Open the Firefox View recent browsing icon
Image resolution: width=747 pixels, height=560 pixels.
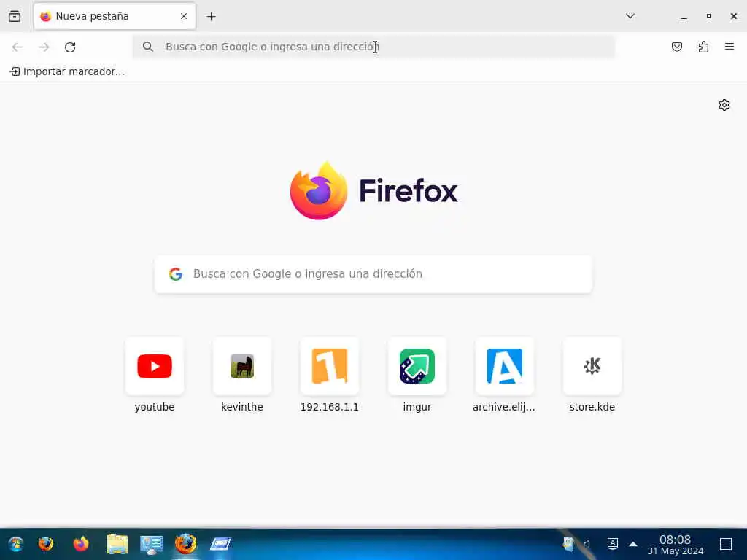(15, 16)
